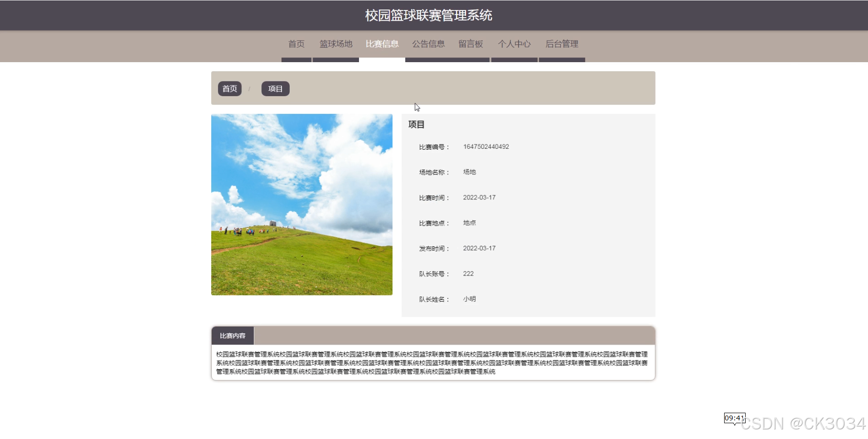
Task: Click the 场地 venue name value
Action: pos(469,172)
